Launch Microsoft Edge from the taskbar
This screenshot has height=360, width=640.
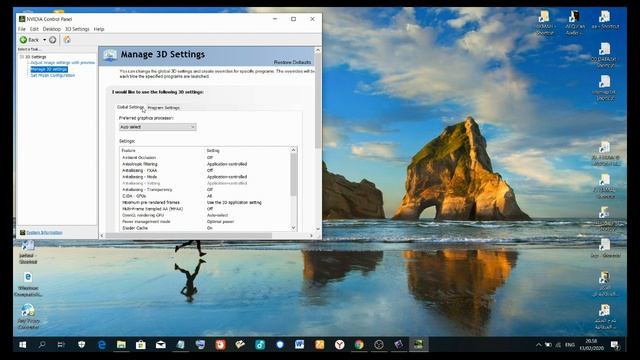[102, 345]
